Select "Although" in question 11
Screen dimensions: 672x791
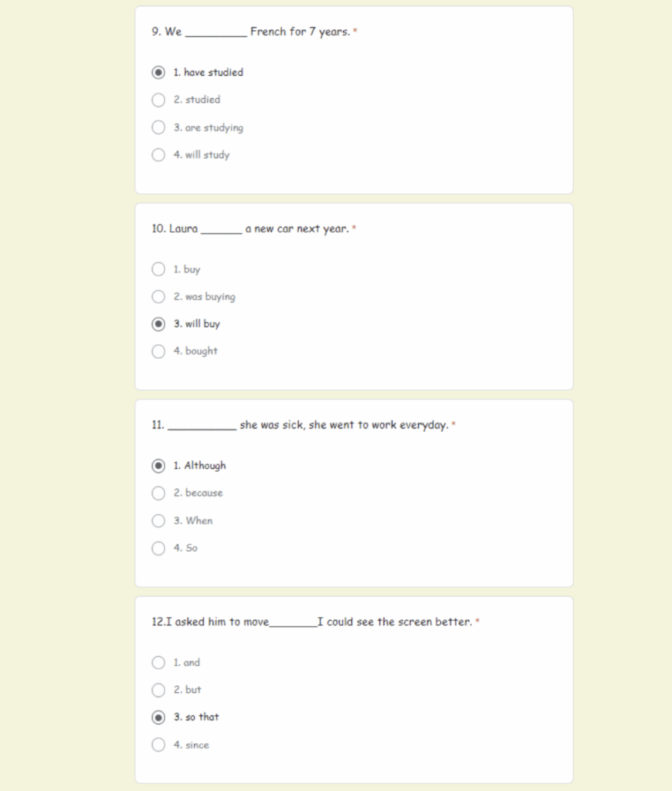pyautogui.click(x=158, y=466)
